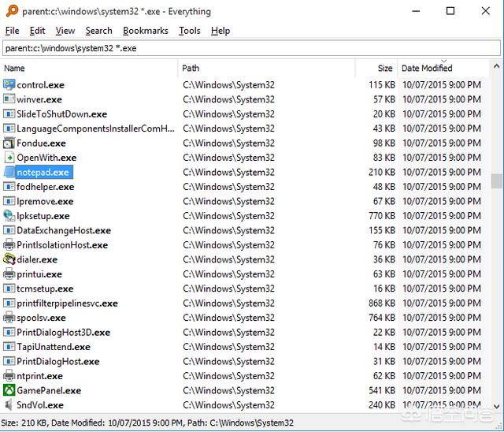The height and width of the screenshot is (432, 504).
Task: Click the lpksetup.exe globe icon
Action: coord(9,216)
